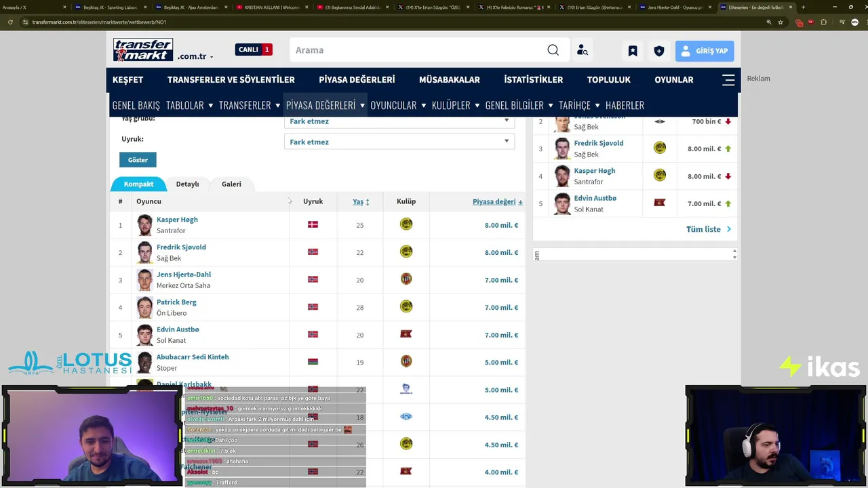
Task: Open Patrick Berg player link
Action: pyautogui.click(x=176, y=302)
